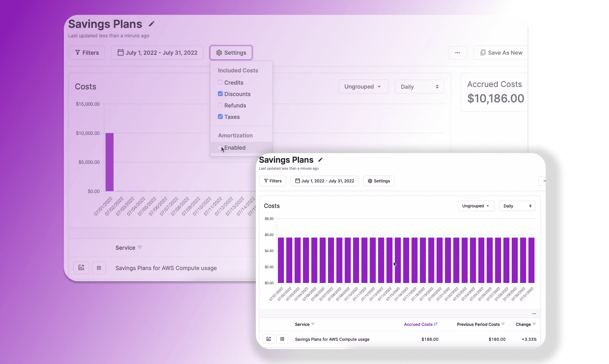Click the tall purple bar for 07/01/2022
The width and height of the screenshot is (609, 364).
(109, 162)
